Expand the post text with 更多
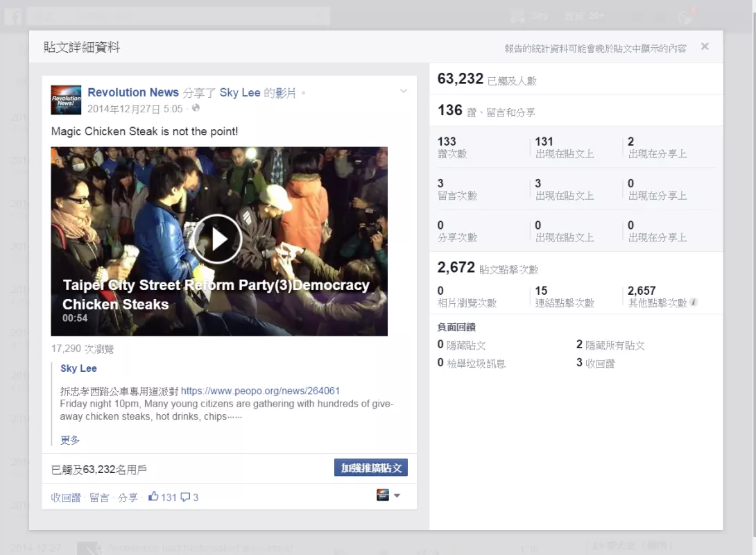This screenshot has width=756, height=555. coord(70,440)
